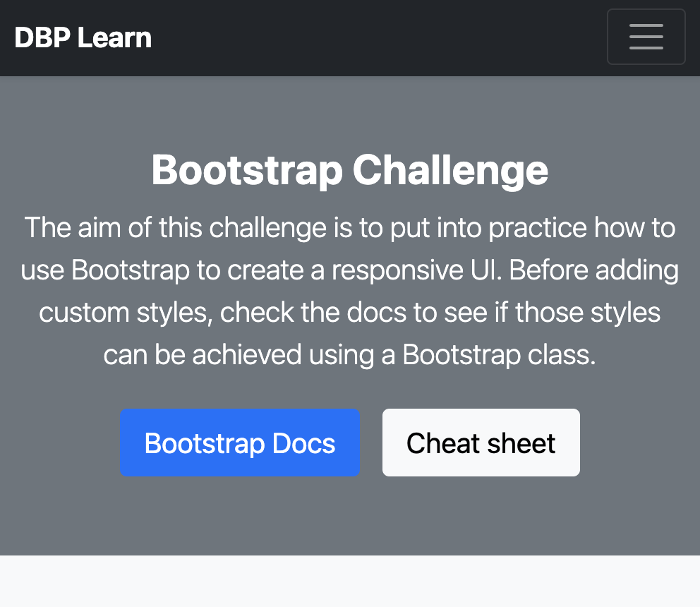
Task: Click the paragraph starting 'The aim of this challenge'
Action: tap(350, 291)
